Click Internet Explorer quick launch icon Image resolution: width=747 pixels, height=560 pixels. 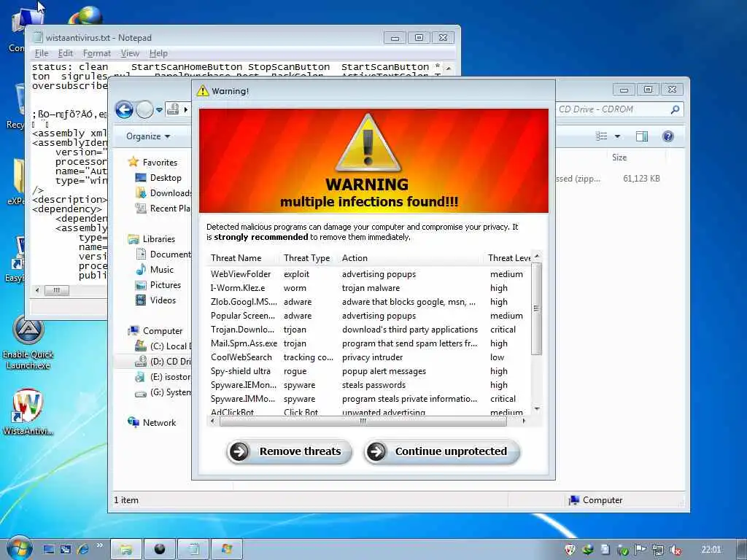pos(83,550)
